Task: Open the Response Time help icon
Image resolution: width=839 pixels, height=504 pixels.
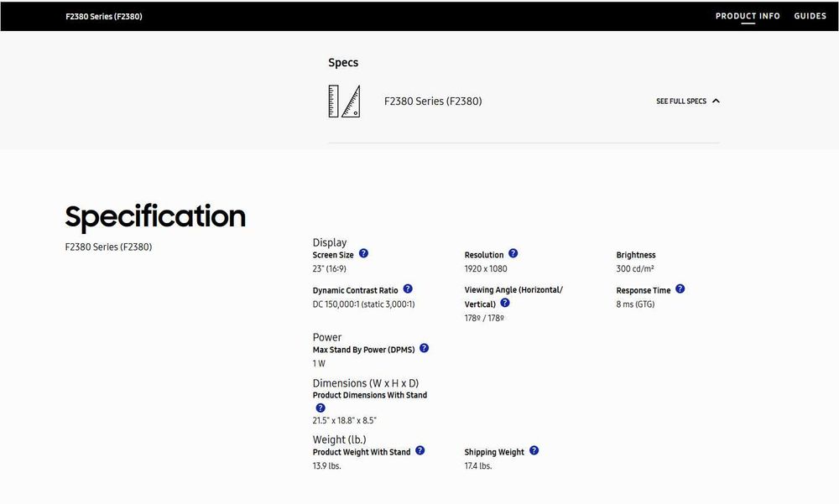Action: click(x=680, y=289)
